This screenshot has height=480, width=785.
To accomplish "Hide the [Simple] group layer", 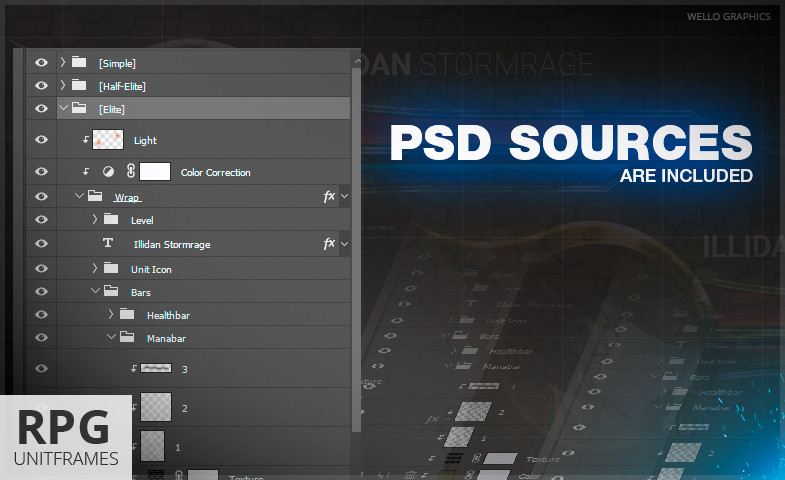I will pos(42,63).
